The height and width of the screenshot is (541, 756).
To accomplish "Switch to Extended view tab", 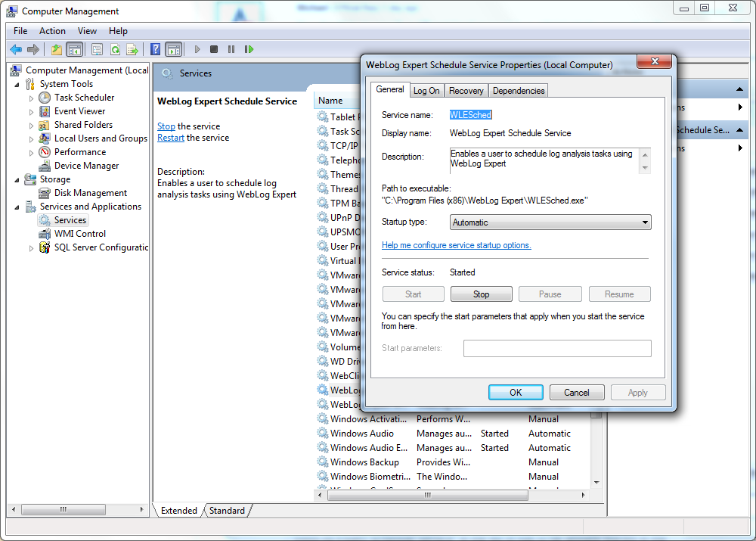I will (x=179, y=511).
